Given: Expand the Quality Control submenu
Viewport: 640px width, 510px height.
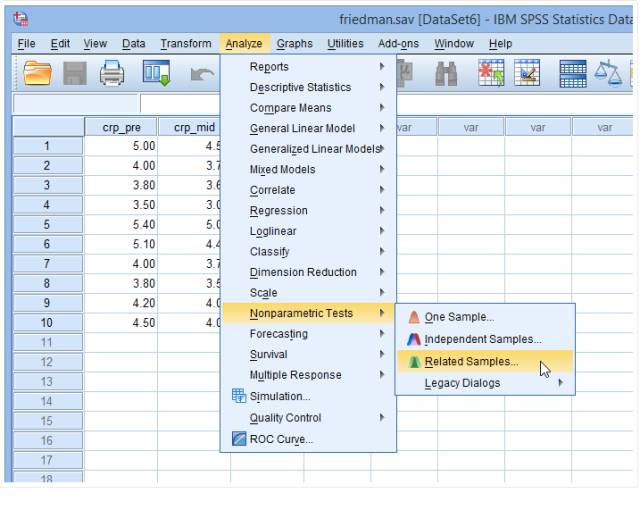Looking at the screenshot, I should click(x=308, y=417).
